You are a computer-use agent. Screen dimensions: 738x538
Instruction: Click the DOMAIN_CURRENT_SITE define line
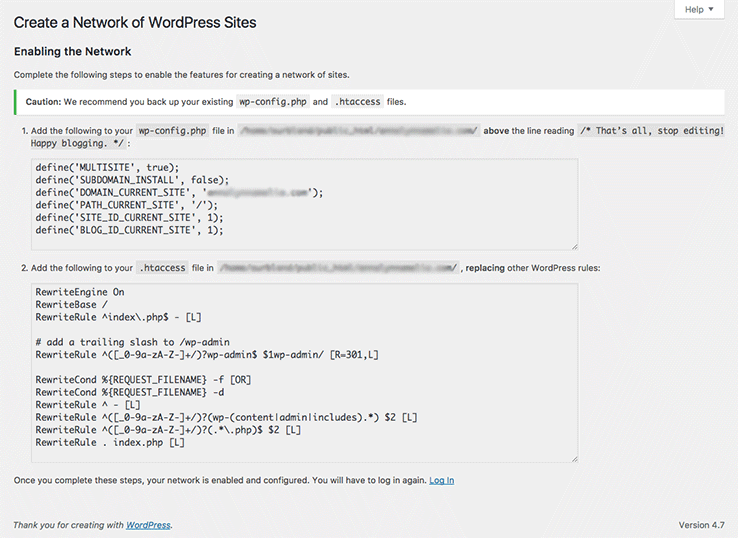point(179,193)
